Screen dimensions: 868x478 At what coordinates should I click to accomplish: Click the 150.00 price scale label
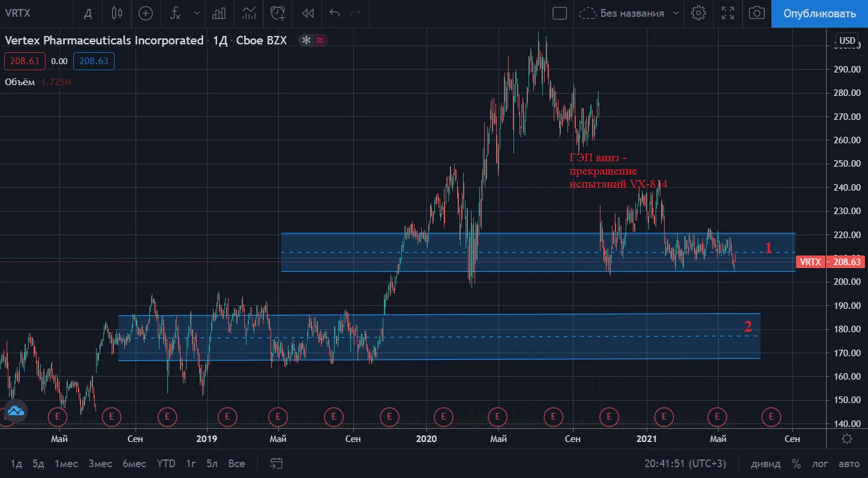click(847, 400)
